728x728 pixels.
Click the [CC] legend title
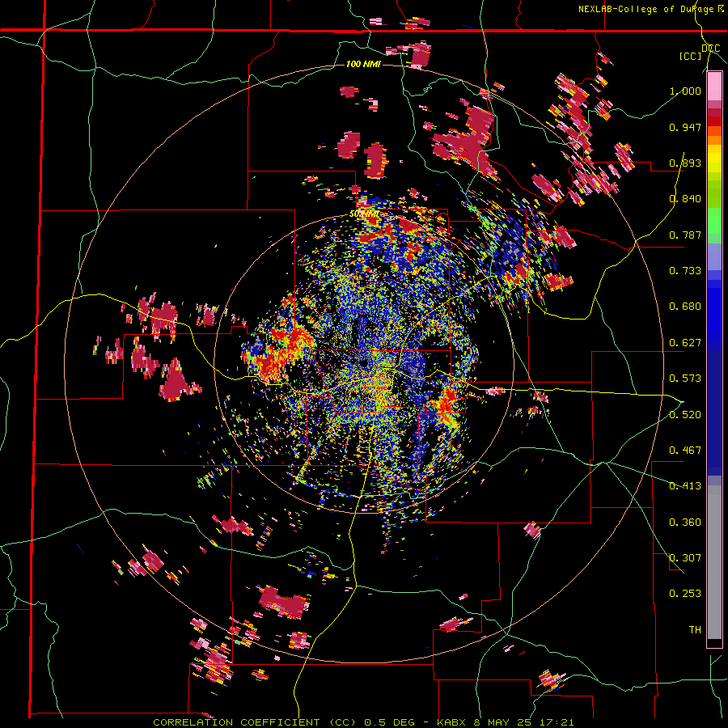[691, 56]
